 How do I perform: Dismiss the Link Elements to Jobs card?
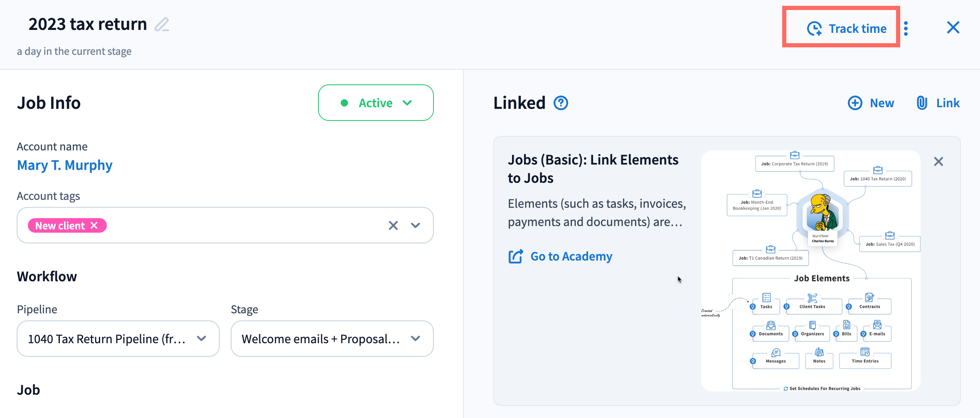point(938,162)
